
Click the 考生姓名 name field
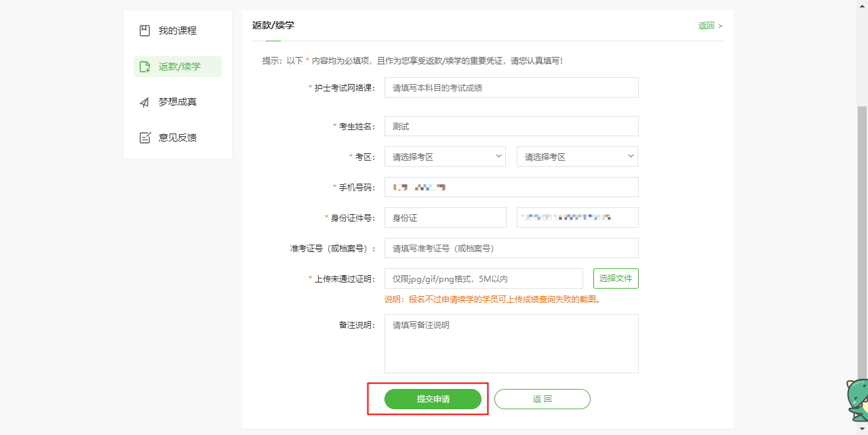pyautogui.click(x=511, y=126)
